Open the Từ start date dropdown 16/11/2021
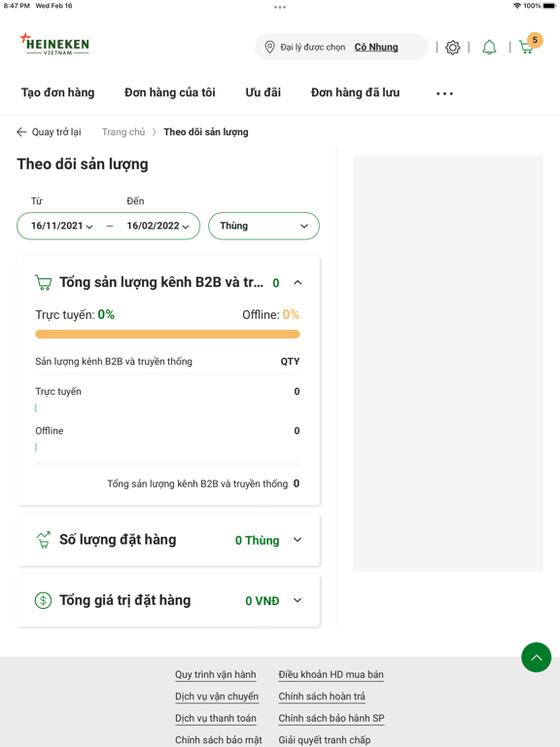Screen dimensions: 560x747 [62, 226]
